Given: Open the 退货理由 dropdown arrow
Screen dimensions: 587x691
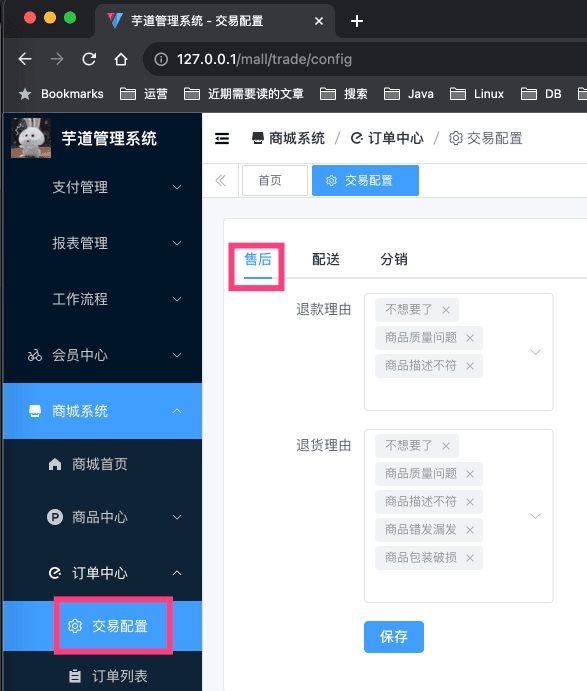Looking at the screenshot, I should tap(535, 516).
